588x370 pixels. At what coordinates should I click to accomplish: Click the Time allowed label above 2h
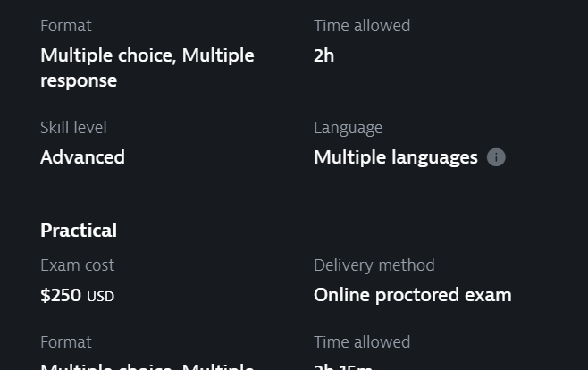pos(362,26)
